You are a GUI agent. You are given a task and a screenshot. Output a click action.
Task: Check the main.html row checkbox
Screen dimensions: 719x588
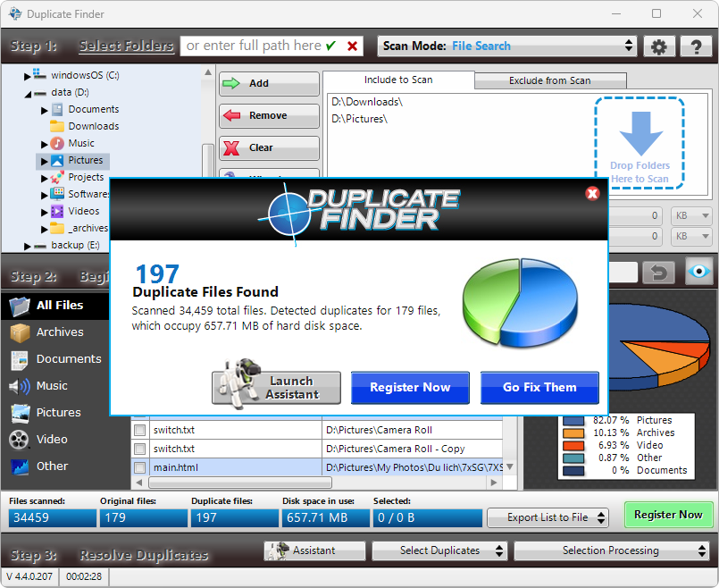[140, 467]
